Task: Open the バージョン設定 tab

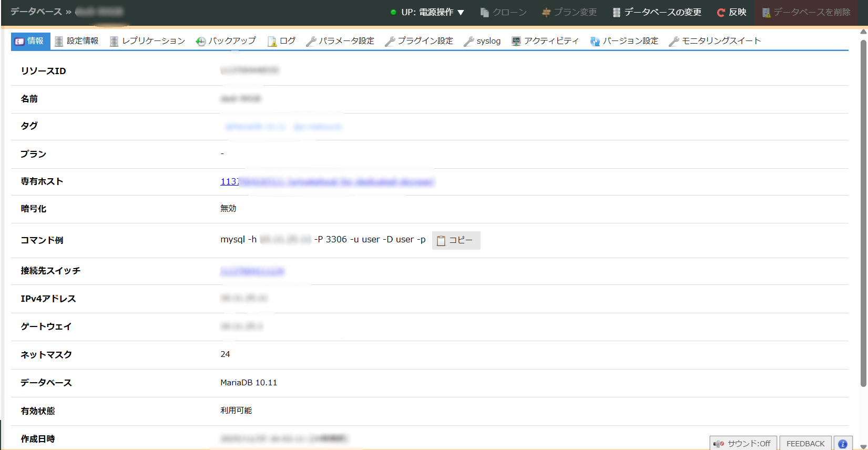Action: point(624,41)
